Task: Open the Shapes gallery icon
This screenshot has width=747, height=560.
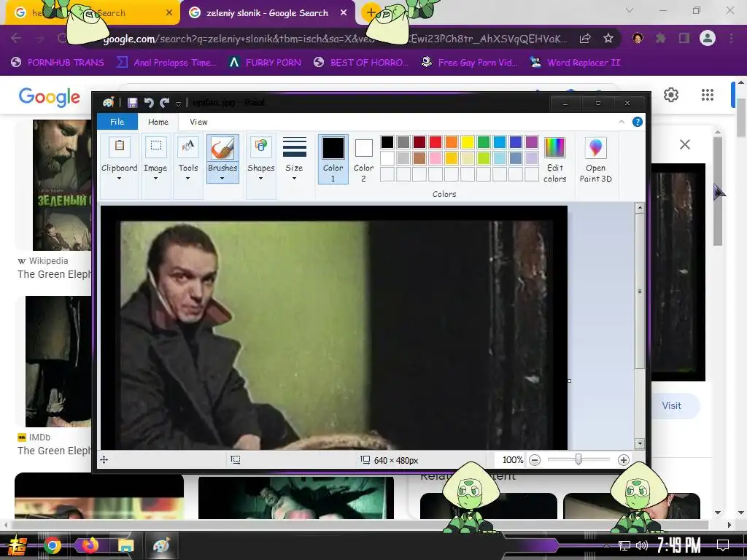Action: point(260,146)
